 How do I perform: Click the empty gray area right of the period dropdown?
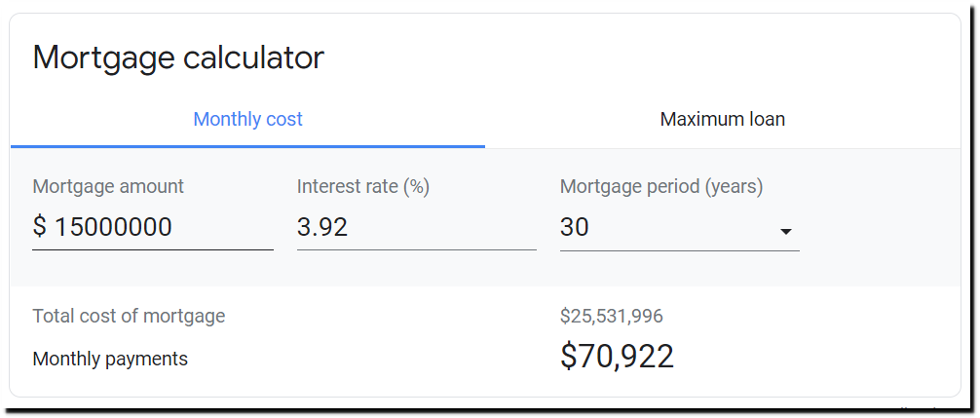tap(880, 217)
